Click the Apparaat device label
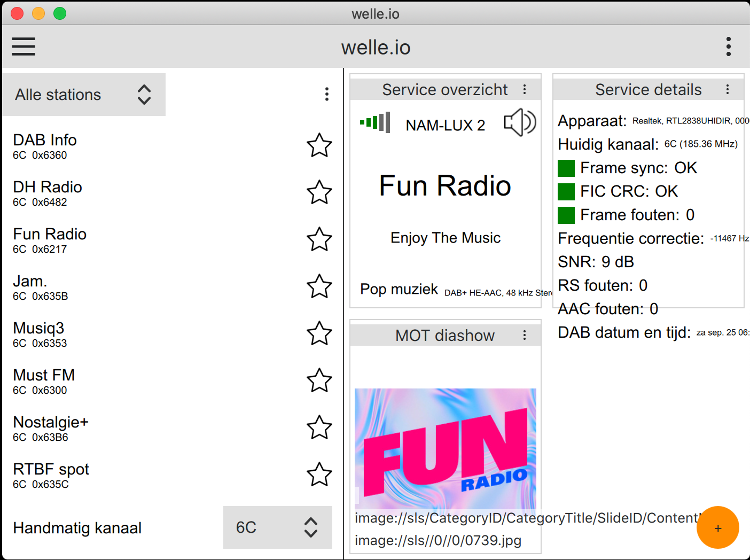The width and height of the screenshot is (750, 560). (592, 121)
